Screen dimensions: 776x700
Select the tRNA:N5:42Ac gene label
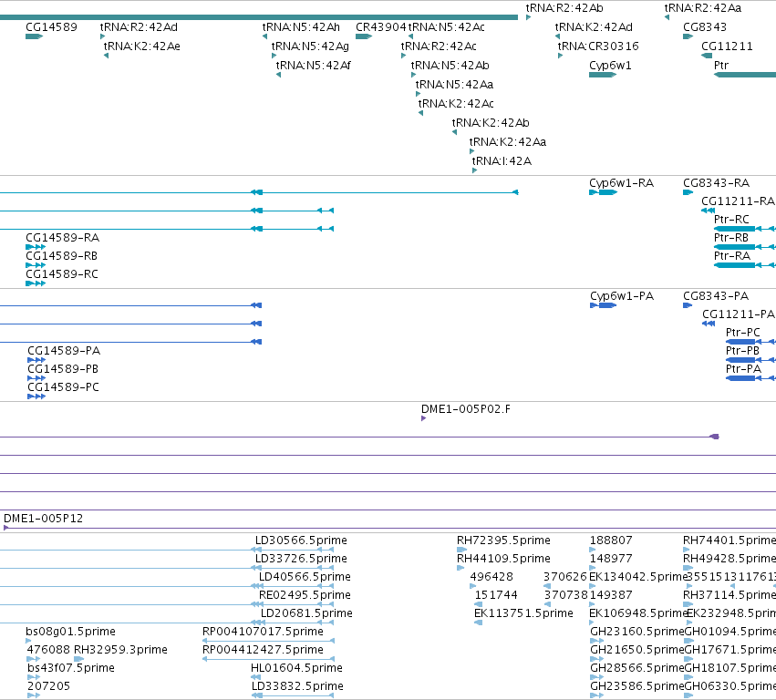(x=447, y=27)
